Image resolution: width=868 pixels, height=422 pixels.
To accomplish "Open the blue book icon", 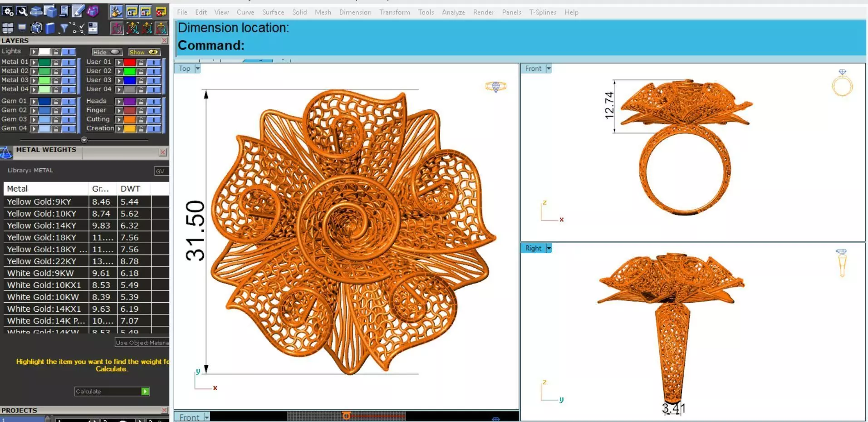I will point(50,28).
